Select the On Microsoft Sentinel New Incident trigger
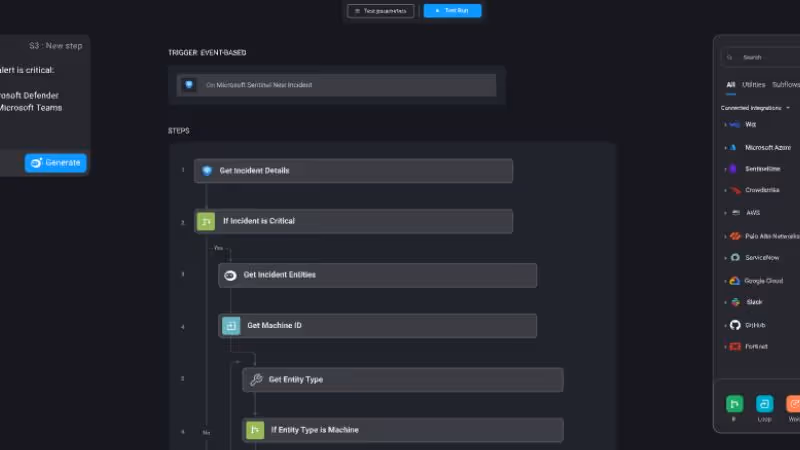 click(336, 85)
